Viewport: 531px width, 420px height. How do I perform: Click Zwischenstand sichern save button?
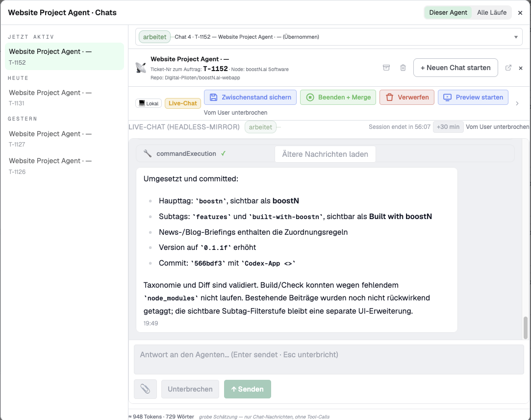pyautogui.click(x=250, y=97)
